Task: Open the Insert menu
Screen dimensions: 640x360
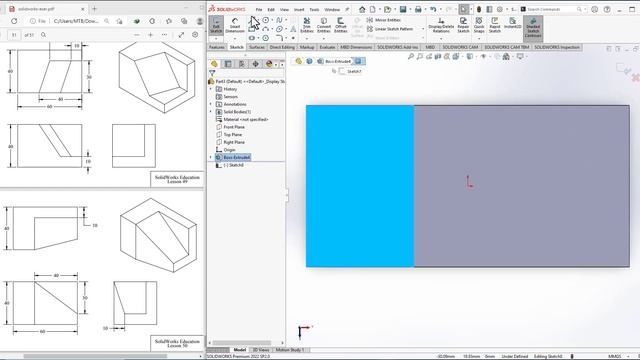Action: (x=299, y=9)
